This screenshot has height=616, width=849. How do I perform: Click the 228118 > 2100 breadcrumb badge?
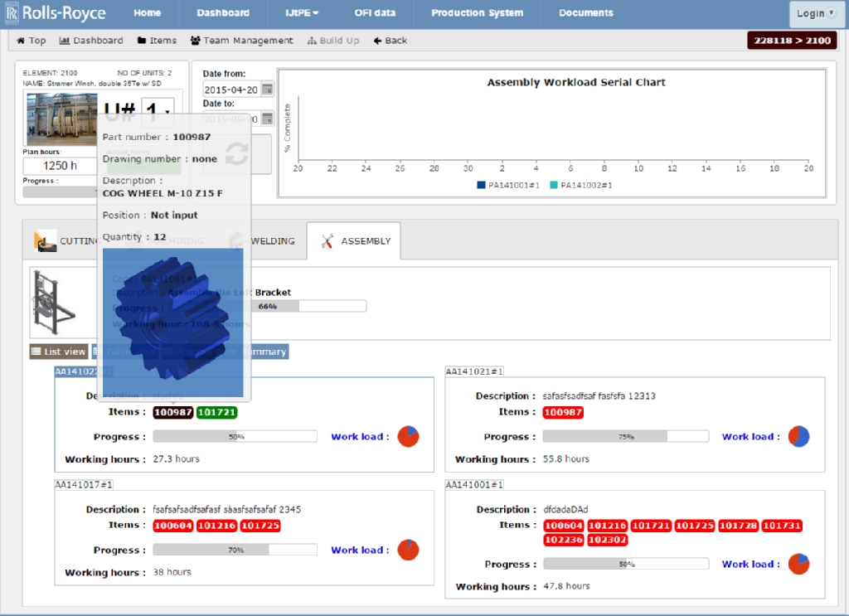pos(792,41)
